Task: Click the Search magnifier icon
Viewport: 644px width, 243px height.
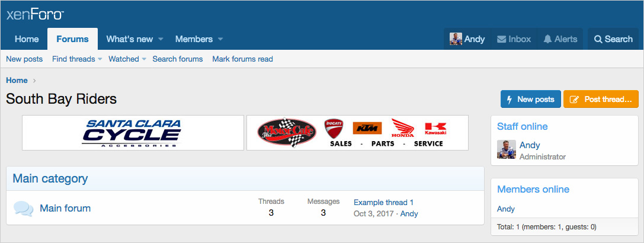Action: click(x=598, y=39)
